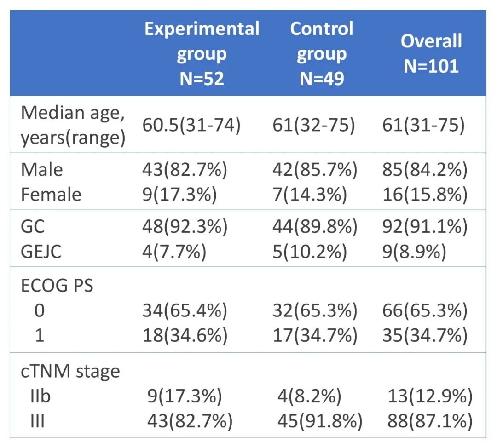Click the IIb stage row label
Screen dimensions: 497x448
click(40, 396)
